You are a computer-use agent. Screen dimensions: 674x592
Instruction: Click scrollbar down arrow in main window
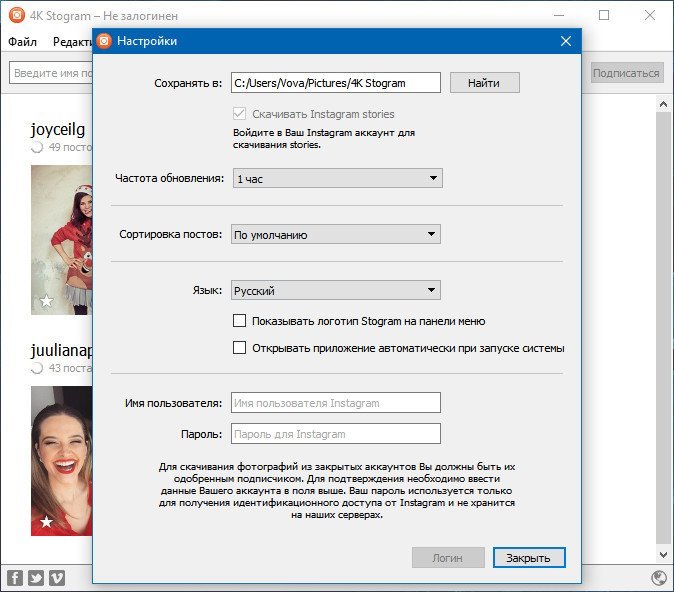click(663, 555)
